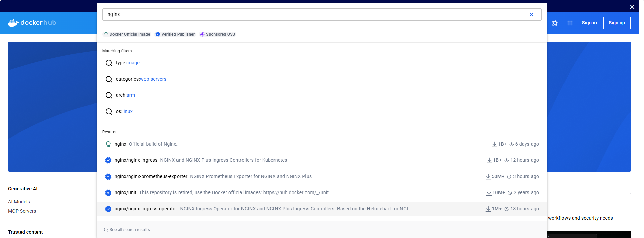Screen dimensions: 644x238
Task: Click download icon showing 50M+ pulls
Action: pyautogui.click(x=488, y=177)
